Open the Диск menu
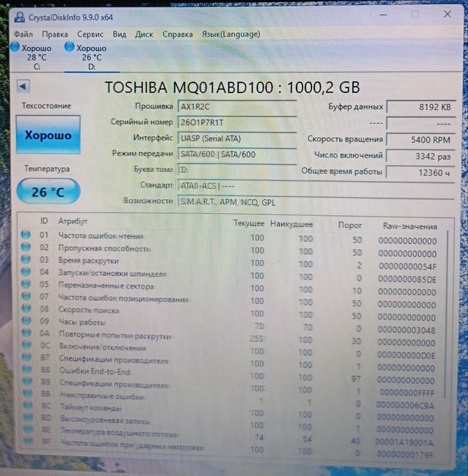Screen dimensions: 468x476 click(144, 34)
